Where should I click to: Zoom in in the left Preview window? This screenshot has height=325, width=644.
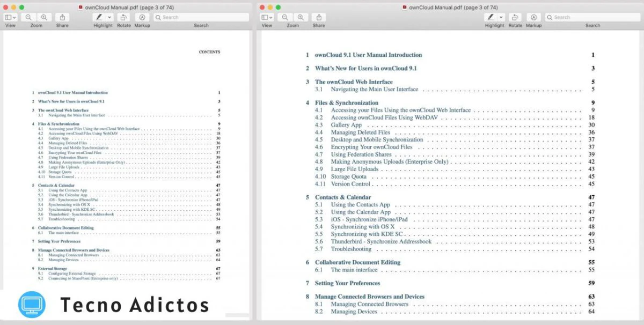[x=43, y=17]
